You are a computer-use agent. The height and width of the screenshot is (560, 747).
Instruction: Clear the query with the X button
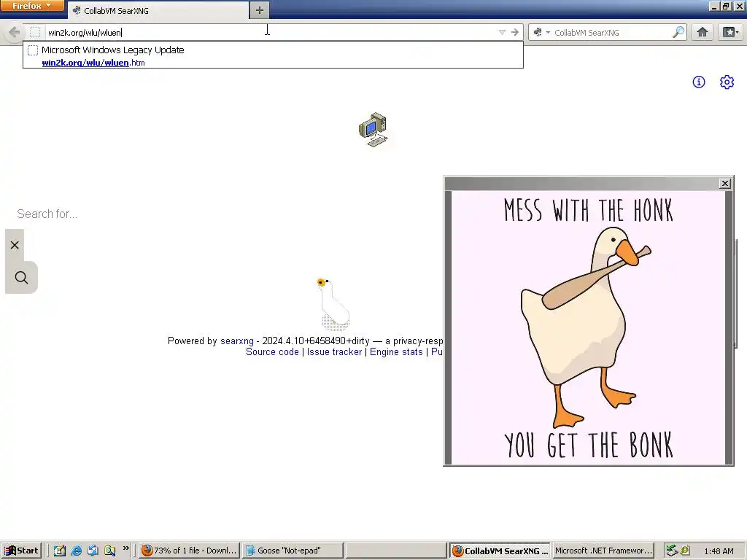pos(15,245)
